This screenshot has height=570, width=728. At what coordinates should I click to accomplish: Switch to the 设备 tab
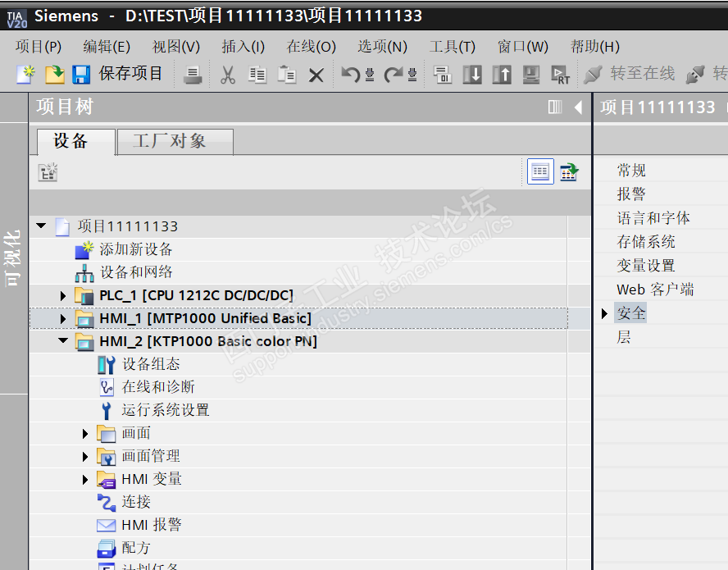(75, 141)
